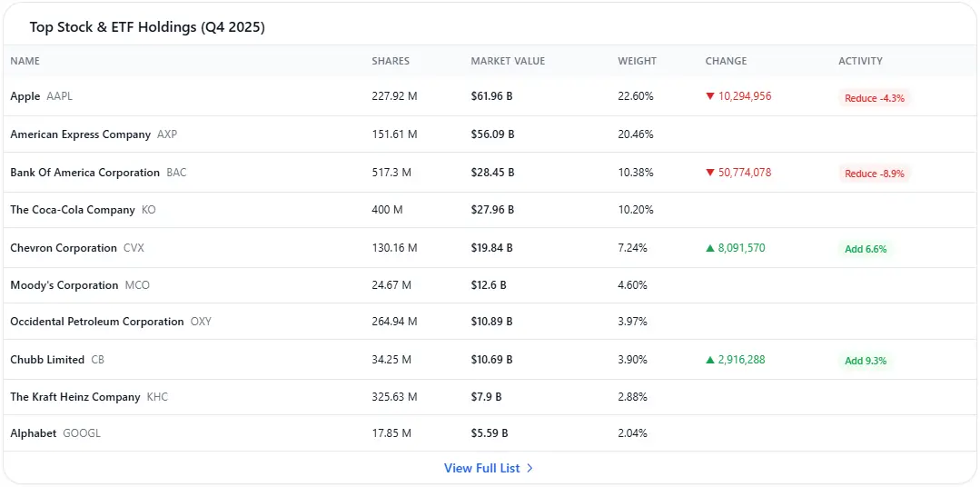The height and width of the screenshot is (487, 980).
Task: Sort by the Market Value column header
Action: (508, 61)
